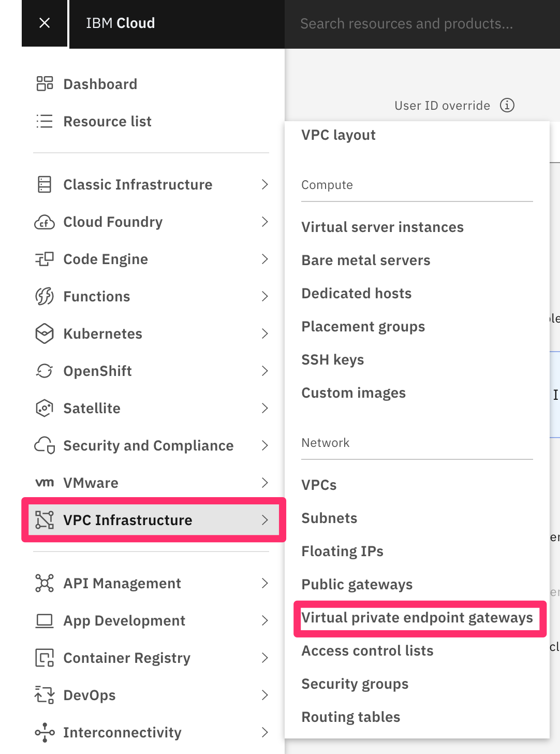Select the Code Engine menu item
The height and width of the screenshot is (754, 560).
point(106,259)
